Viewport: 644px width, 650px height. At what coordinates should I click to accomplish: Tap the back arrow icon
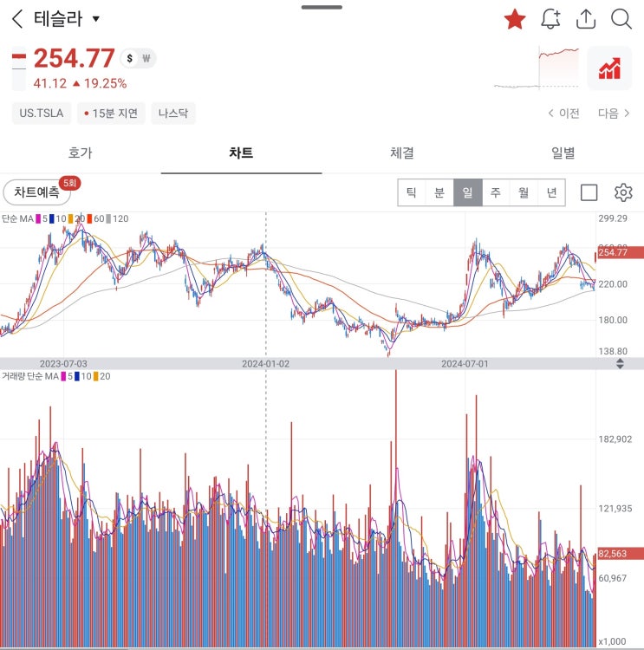[x=17, y=19]
